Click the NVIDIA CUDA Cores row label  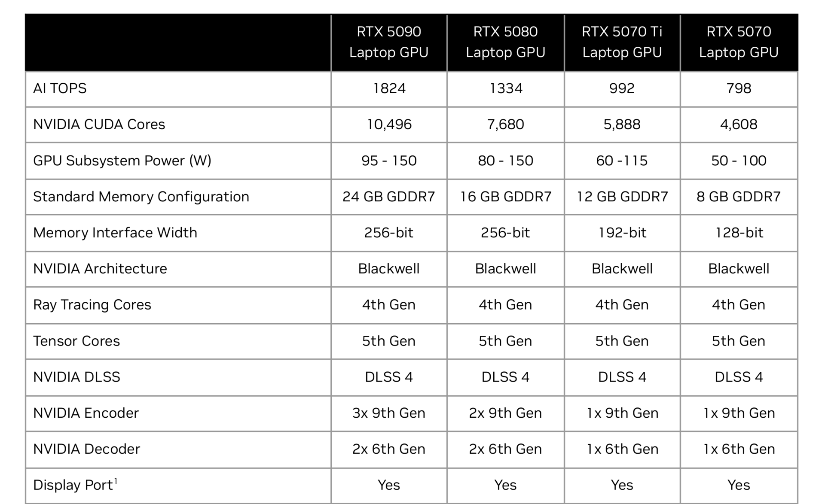click(99, 124)
